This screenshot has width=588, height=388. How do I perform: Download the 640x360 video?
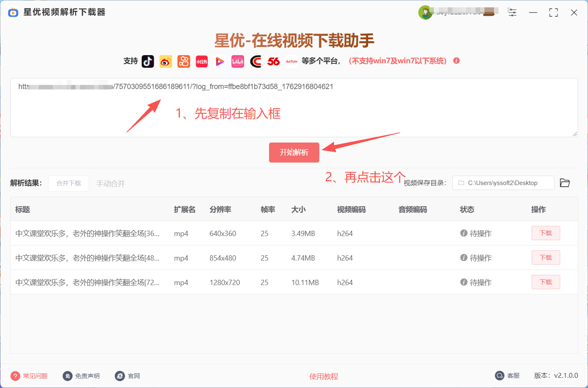pyautogui.click(x=546, y=233)
